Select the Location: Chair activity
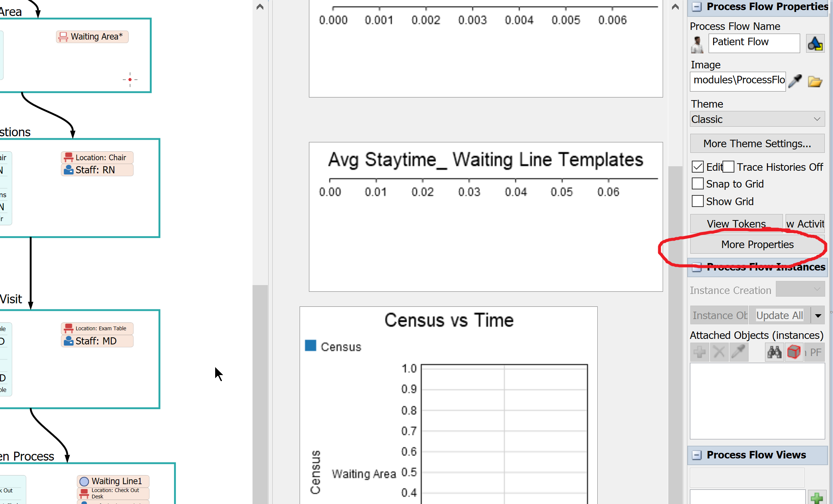 click(x=97, y=157)
